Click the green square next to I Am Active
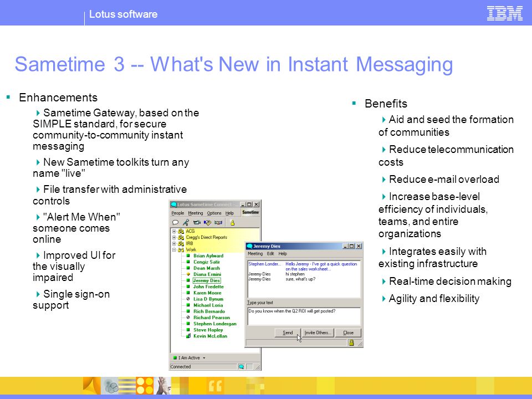Image resolution: width=532 pixels, height=399 pixels. pyautogui.click(x=175, y=357)
